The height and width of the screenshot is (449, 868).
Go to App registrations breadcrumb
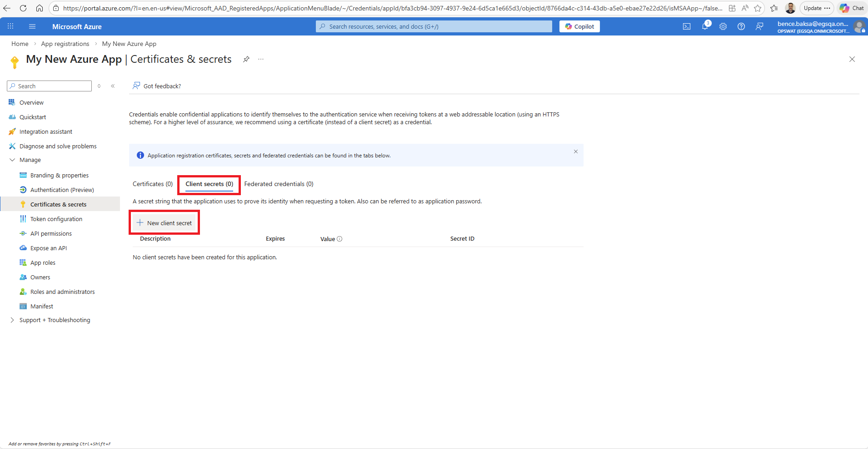pos(65,44)
